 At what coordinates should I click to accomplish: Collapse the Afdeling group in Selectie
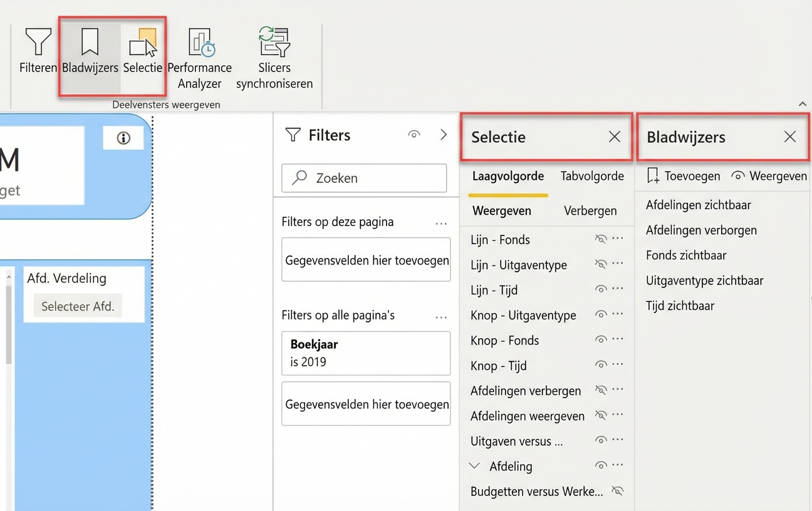click(475, 466)
